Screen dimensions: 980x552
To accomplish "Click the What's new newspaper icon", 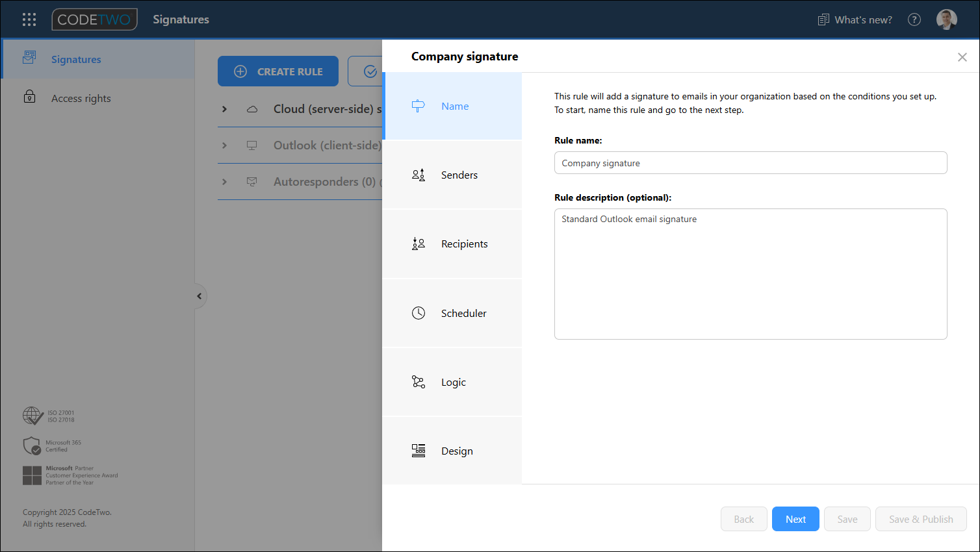I will [823, 19].
